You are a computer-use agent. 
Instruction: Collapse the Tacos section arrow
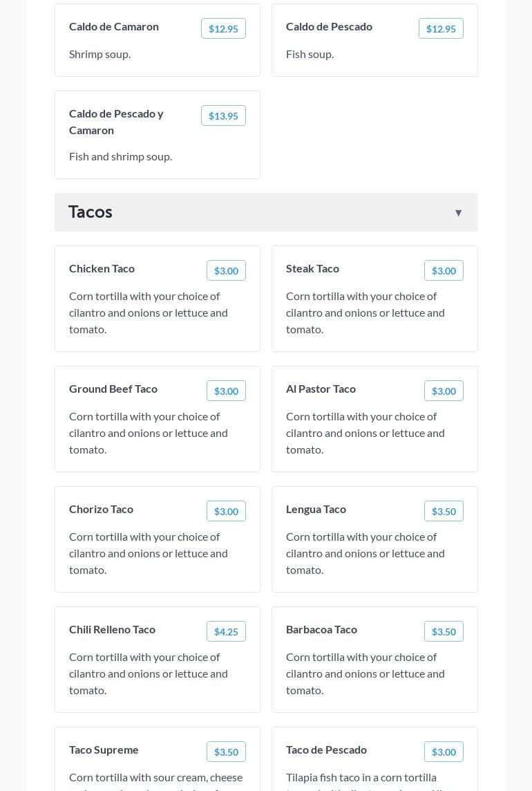click(458, 213)
